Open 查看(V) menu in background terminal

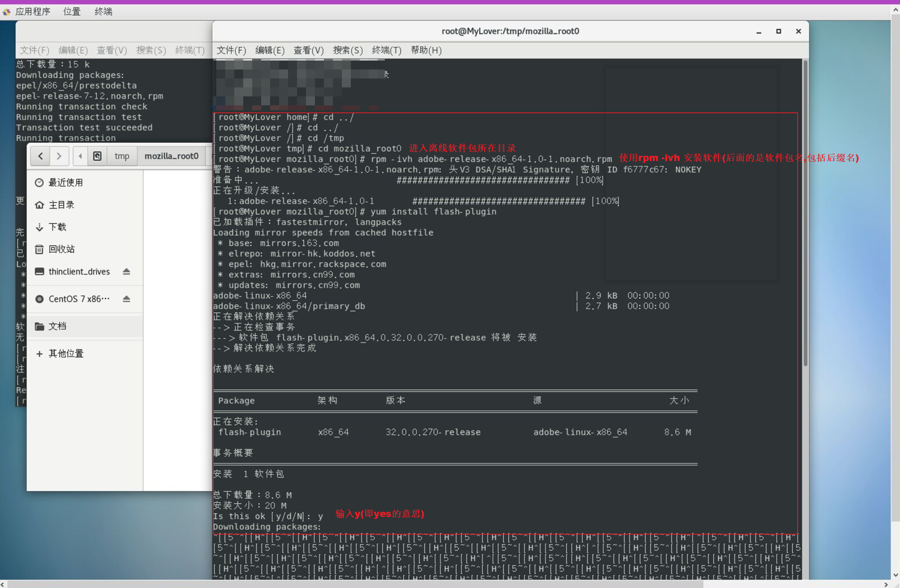click(x=112, y=50)
